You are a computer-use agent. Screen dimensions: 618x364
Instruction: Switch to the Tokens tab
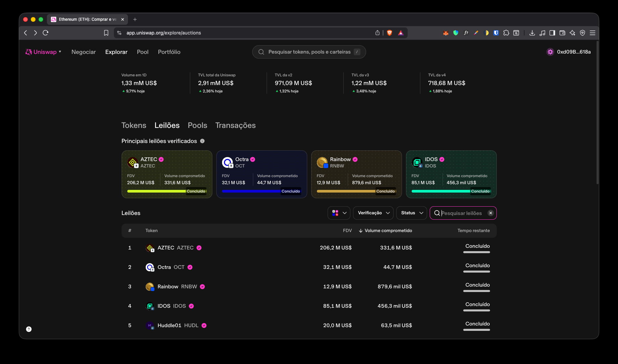click(x=134, y=125)
